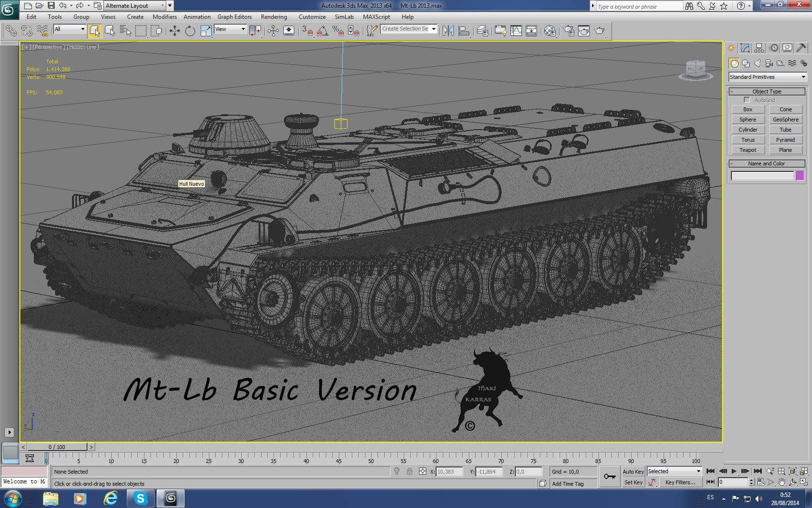This screenshot has height=508, width=812.
Task: Enable the AutoGrid checkbox
Action: (747, 100)
